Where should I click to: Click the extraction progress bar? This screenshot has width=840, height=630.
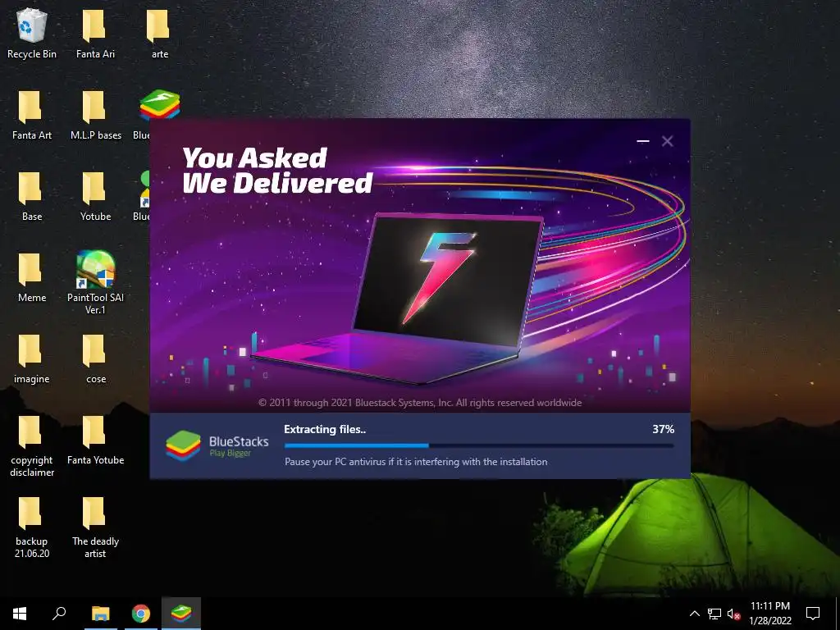479,445
